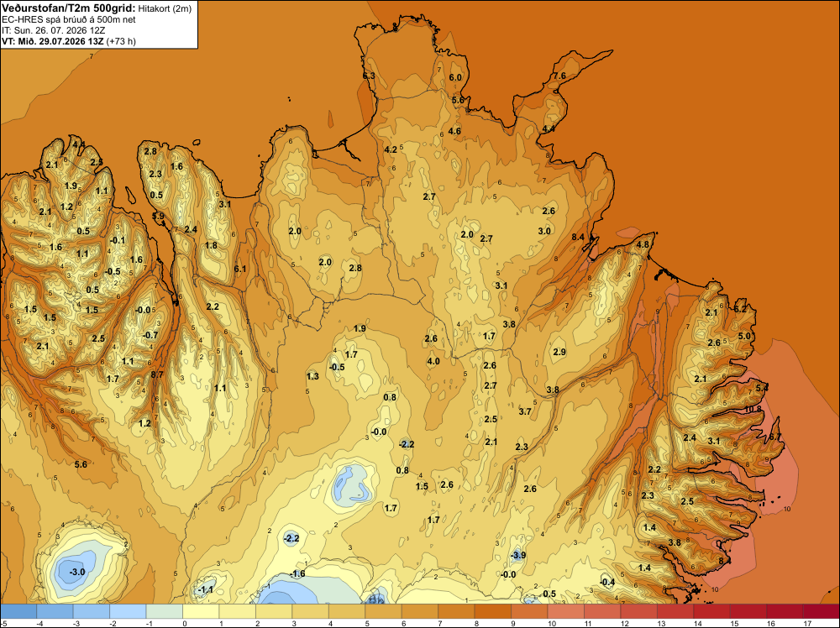This screenshot has width=840, height=628.
Task: Select the 7.6 temperature label on northeast peninsula
Action: (559, 76)
